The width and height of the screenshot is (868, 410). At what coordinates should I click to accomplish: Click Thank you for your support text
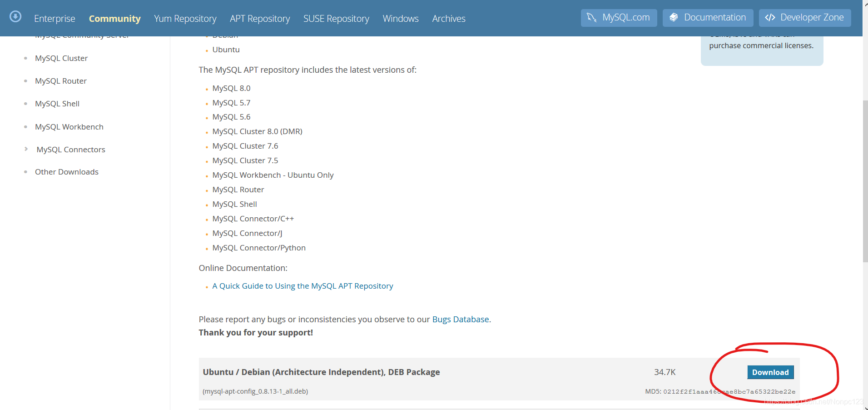tap(256, 332)
